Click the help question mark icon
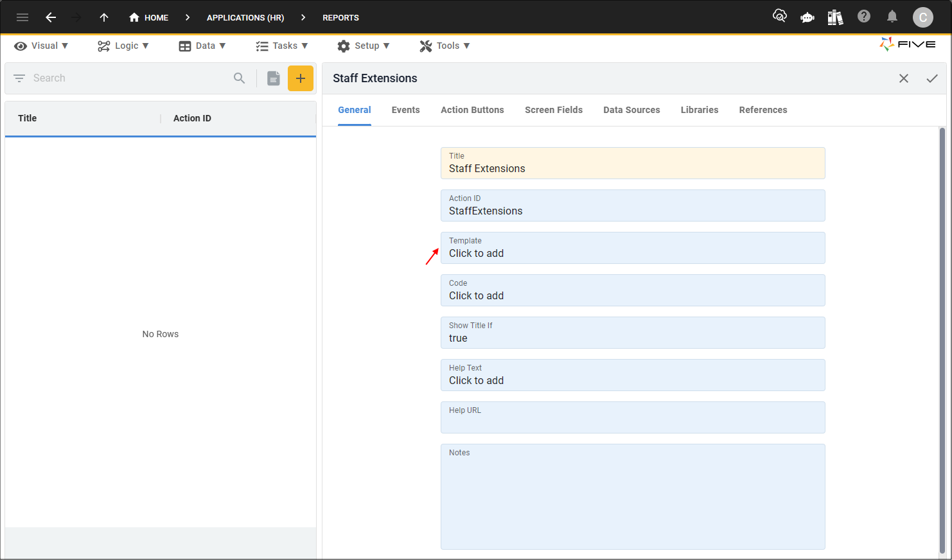The height and width of the screenshot is (560, 952). point(864,17)
